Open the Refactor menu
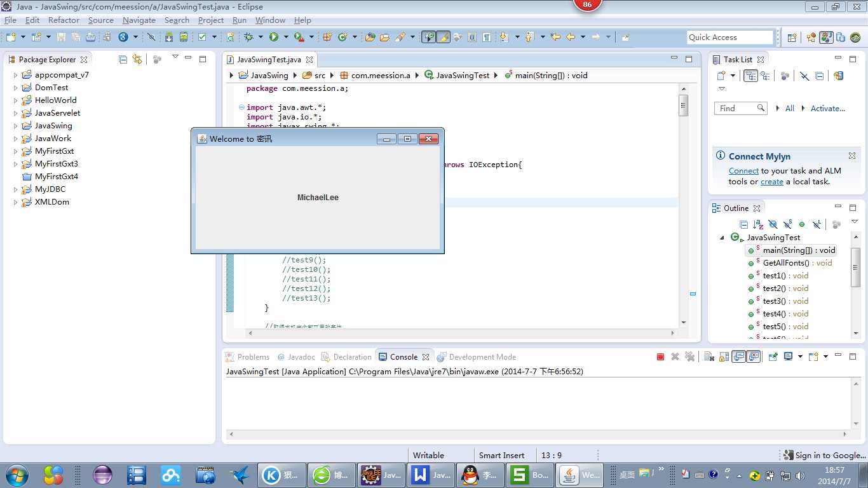 (64, 20)
